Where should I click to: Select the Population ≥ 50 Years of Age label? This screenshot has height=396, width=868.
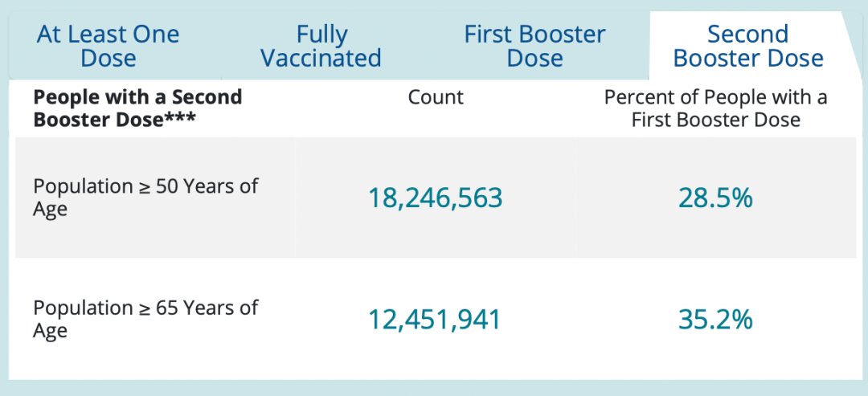tap(145, 198)
